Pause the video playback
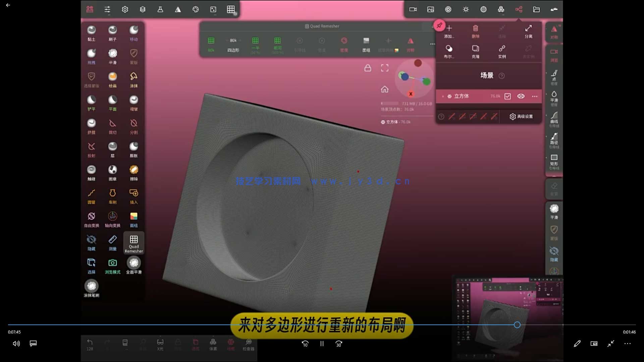 (x=321, y=344)
